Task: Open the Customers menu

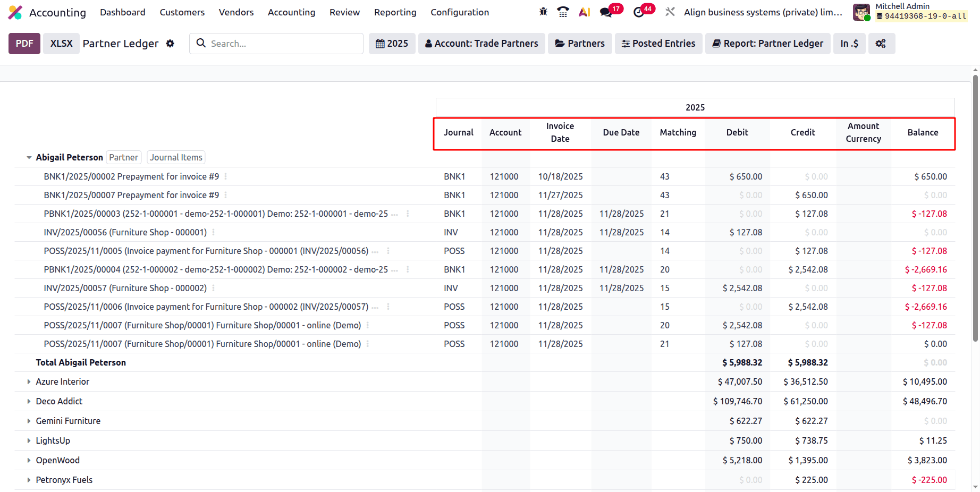Action: 182,12
